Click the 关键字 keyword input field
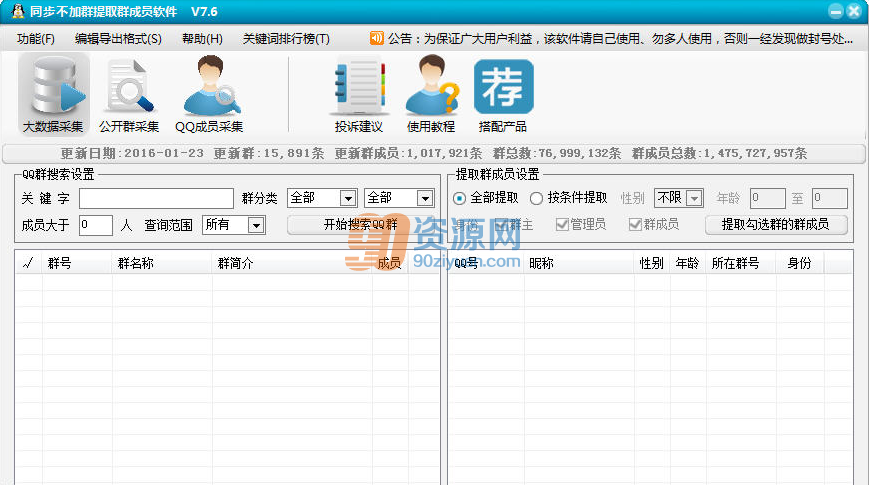Viewport: 870px width, 485px height. point(156,198)
